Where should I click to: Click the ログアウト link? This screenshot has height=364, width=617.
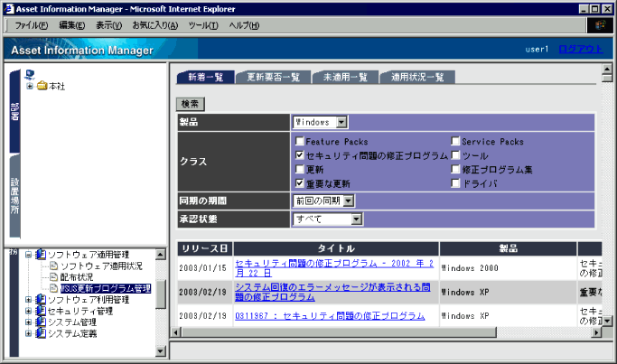[x=580, y=49]
